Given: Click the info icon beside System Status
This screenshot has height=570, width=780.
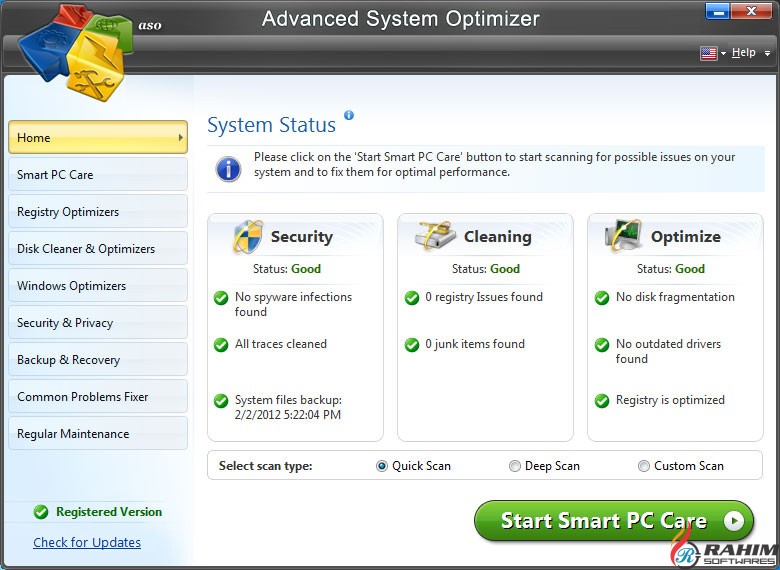Looking at the screenshot, I should click(x=349, y=115).
